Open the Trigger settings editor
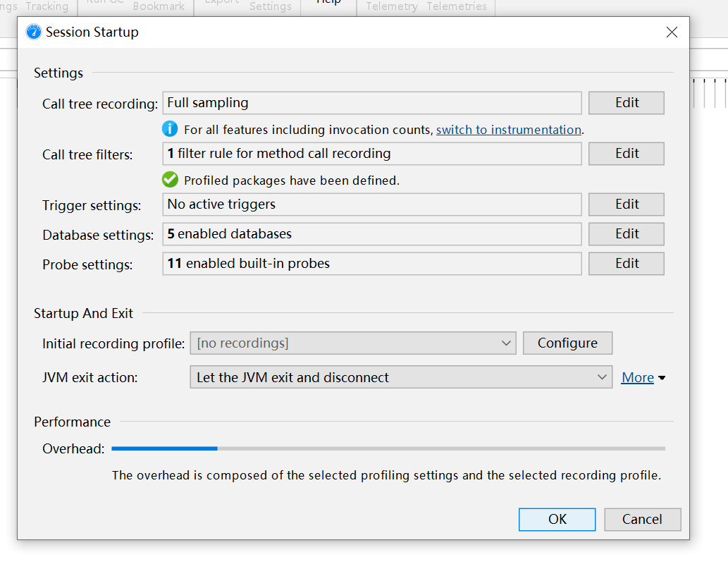The height and width of the screenshot is (569, 728). (626, 204)
